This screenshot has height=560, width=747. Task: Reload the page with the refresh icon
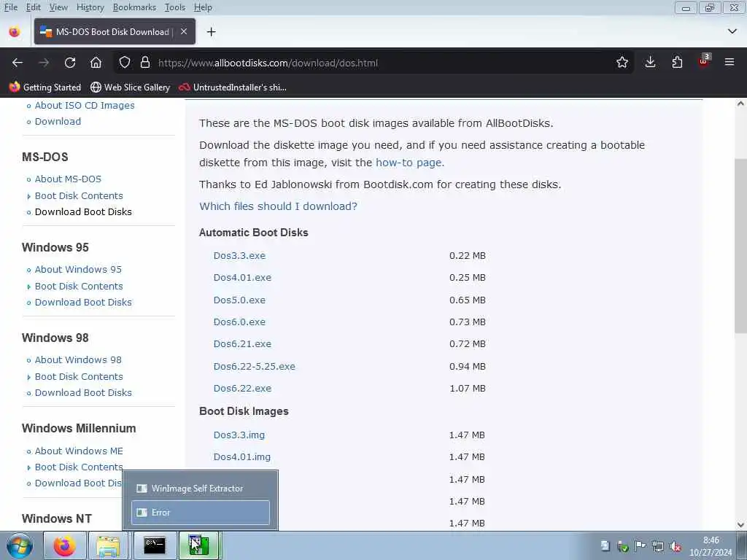[x=70, y=63]
